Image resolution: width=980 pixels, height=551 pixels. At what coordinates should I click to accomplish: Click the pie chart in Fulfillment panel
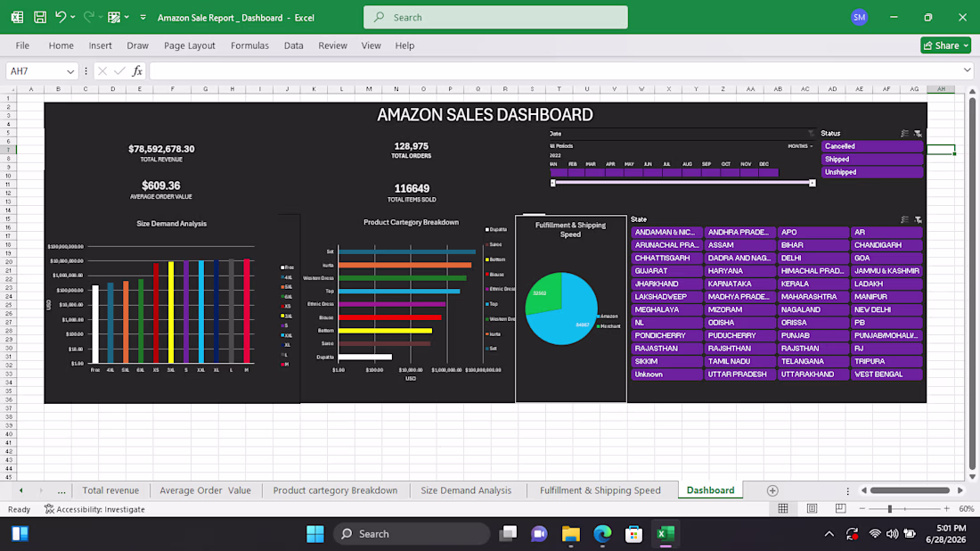coord(561,308)
